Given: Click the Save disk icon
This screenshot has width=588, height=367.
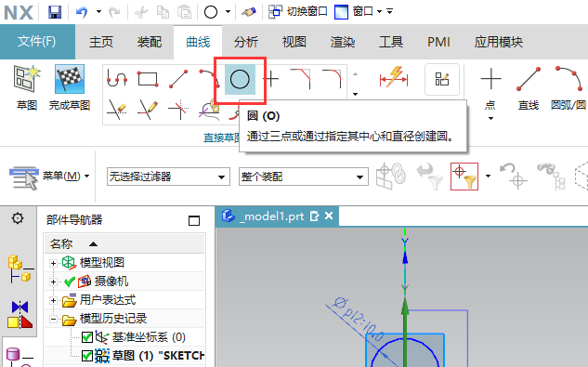Looking at the screenshot, I should (x=55, y=12).
